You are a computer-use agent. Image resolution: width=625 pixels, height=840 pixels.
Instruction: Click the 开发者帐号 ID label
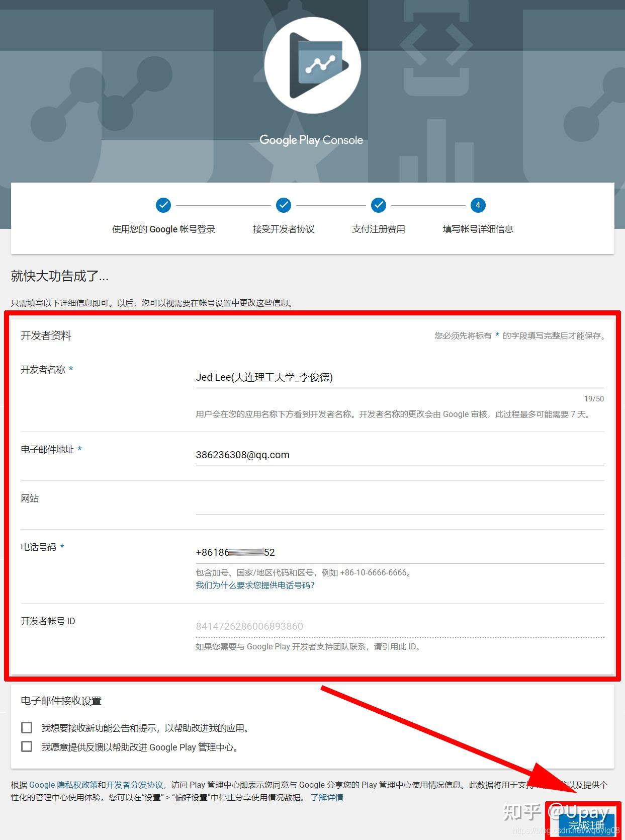pyautogui.click(x=48, y=621)
